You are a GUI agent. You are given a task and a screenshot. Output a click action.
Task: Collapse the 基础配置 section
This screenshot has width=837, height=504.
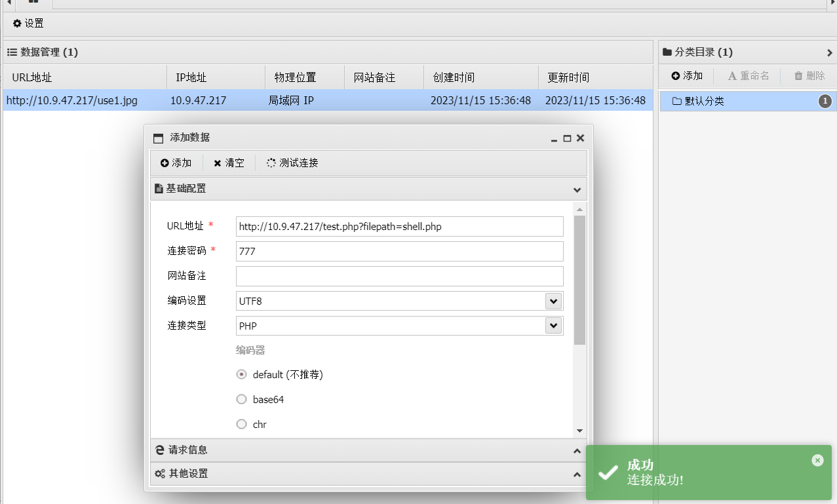(x=577, y=189)
